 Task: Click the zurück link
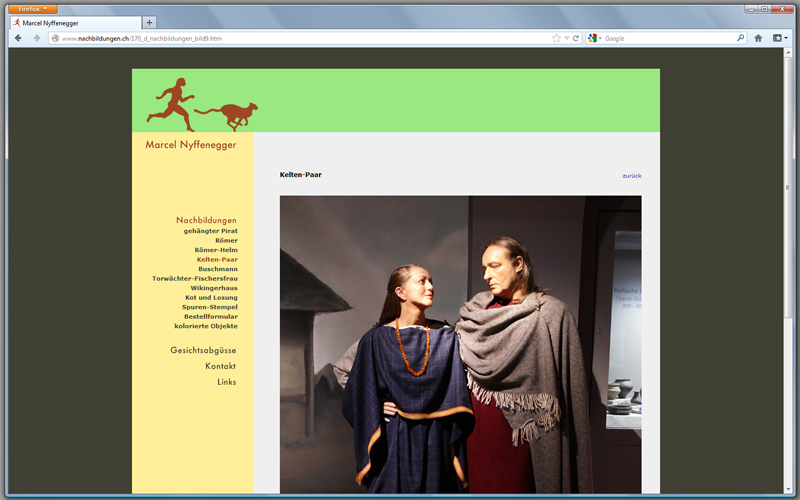click(631, 175)
